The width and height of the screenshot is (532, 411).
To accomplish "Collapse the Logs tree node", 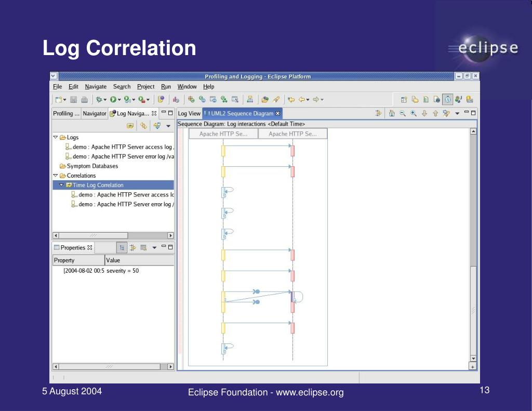I will click(55, 137).
